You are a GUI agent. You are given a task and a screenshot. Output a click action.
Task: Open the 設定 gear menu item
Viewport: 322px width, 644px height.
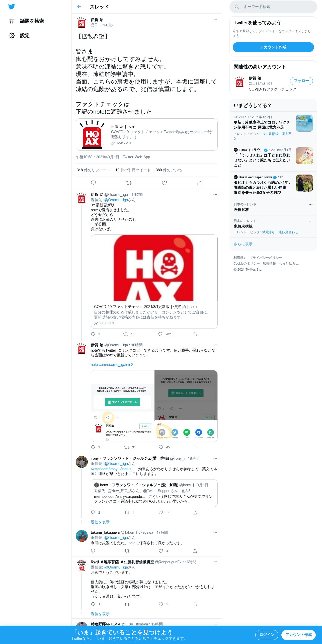coord(19,35)
